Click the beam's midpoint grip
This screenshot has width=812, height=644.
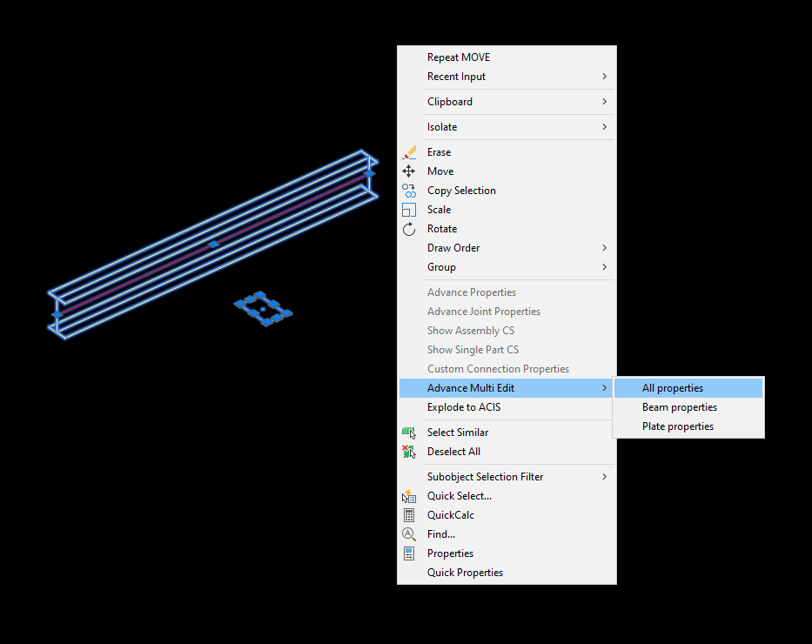[213, 244]
